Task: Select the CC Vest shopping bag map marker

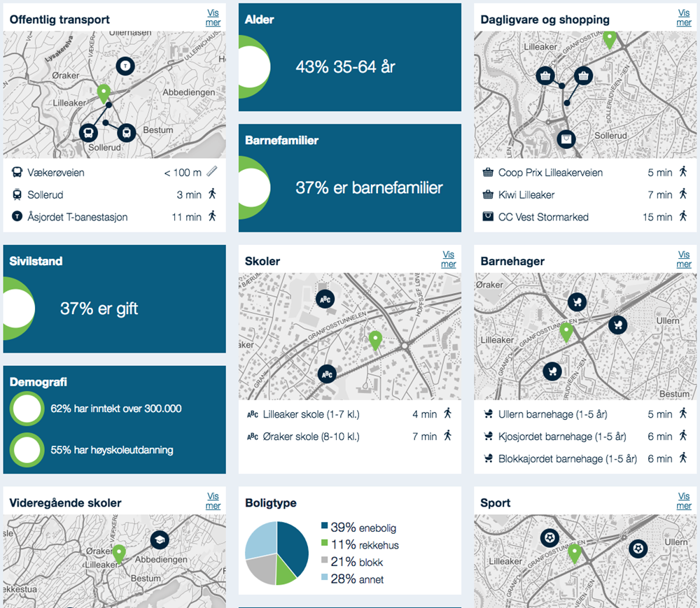Action: coord(566,139)
